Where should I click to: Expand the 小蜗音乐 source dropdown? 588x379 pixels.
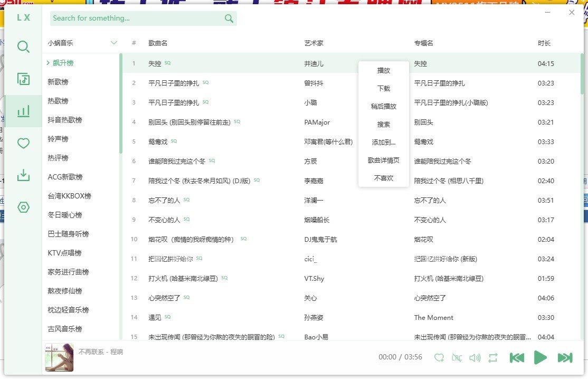point(113,43)
